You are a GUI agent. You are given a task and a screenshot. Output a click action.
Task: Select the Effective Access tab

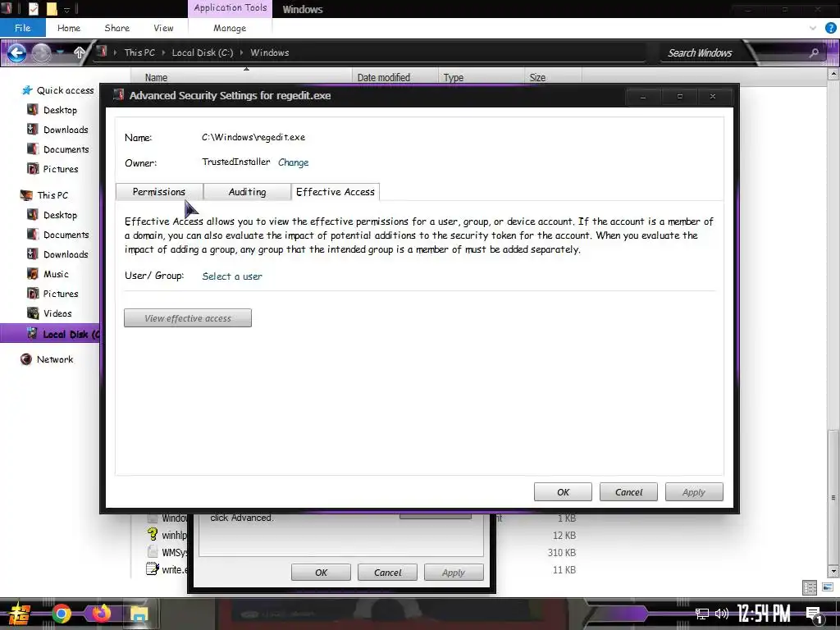pyautogui.click(x=336, y=192)
